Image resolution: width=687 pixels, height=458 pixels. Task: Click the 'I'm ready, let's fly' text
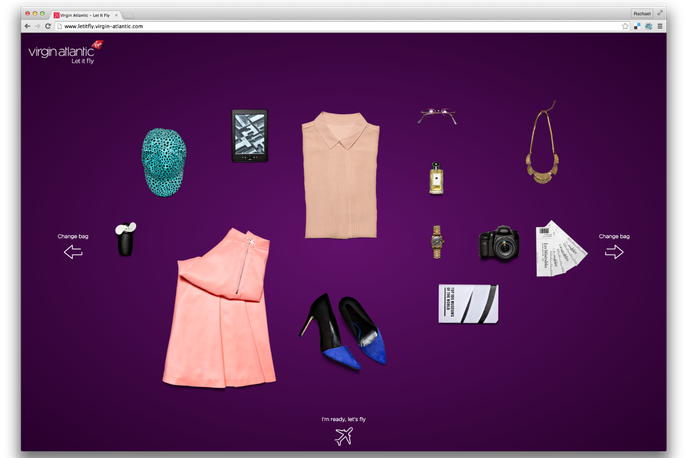[x=344, y=419]
